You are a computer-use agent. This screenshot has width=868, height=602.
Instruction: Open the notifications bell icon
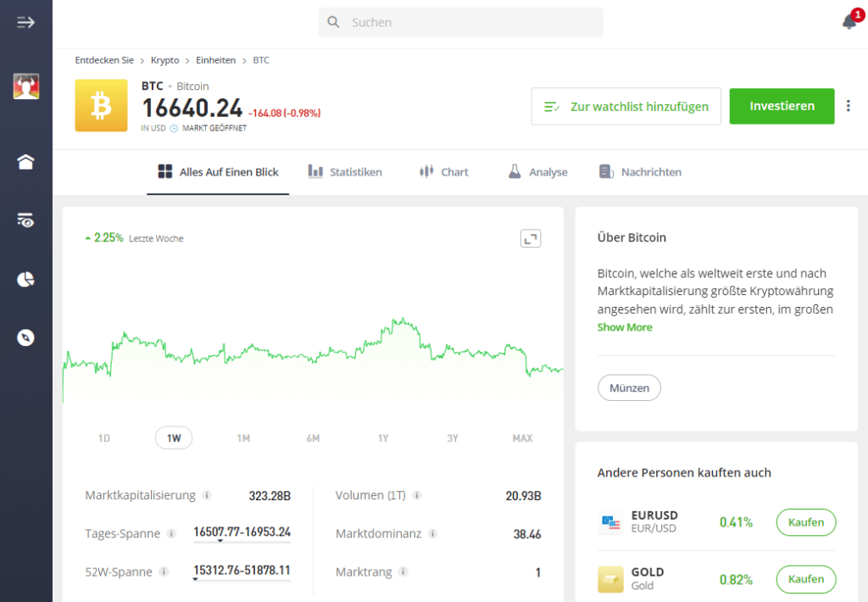pyautogui.click(x=849, y=21)
